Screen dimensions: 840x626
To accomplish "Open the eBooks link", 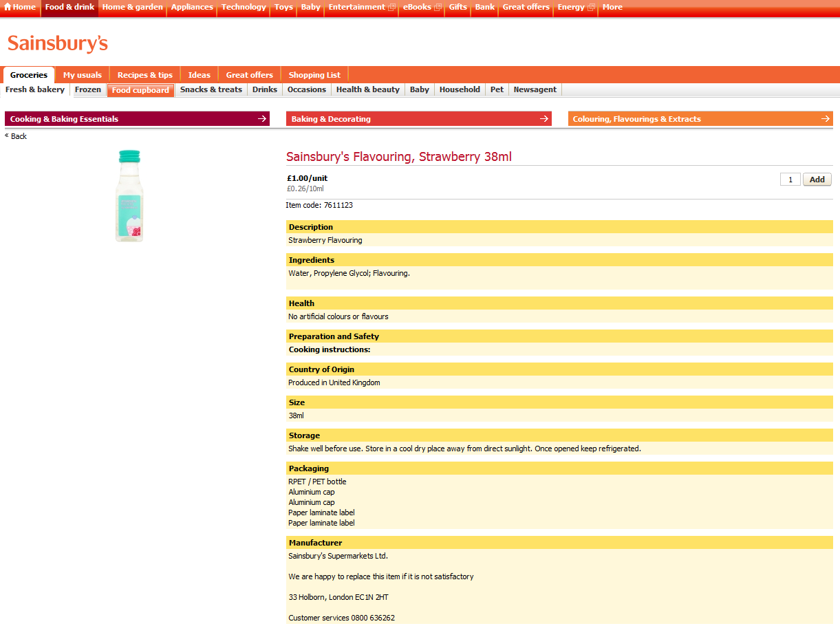I will tap(417, 7).
